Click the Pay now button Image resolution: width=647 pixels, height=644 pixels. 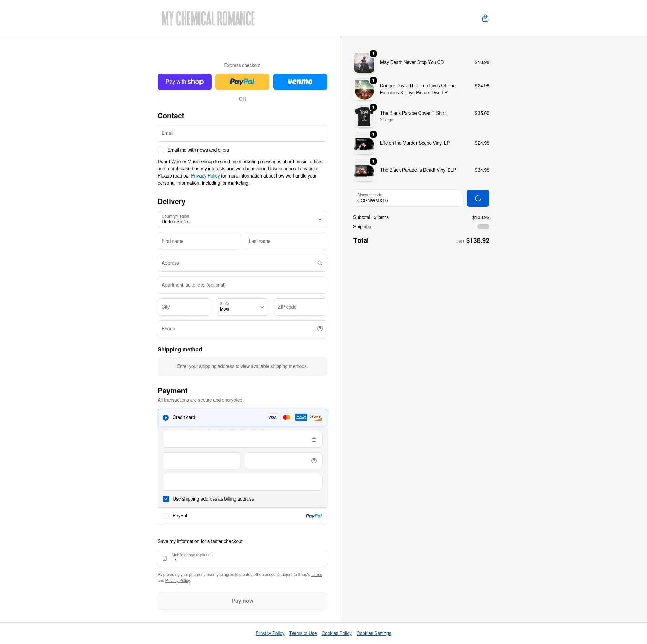[x=242, y=601]
